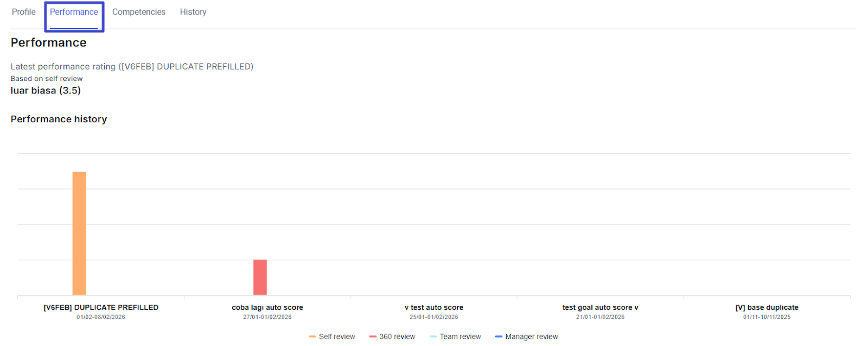The width and height of the screenshot is (868, 346).
Task: Select the [V6FEB] DUPLICATE PREFILLED axis label
Action: point(101,307)
